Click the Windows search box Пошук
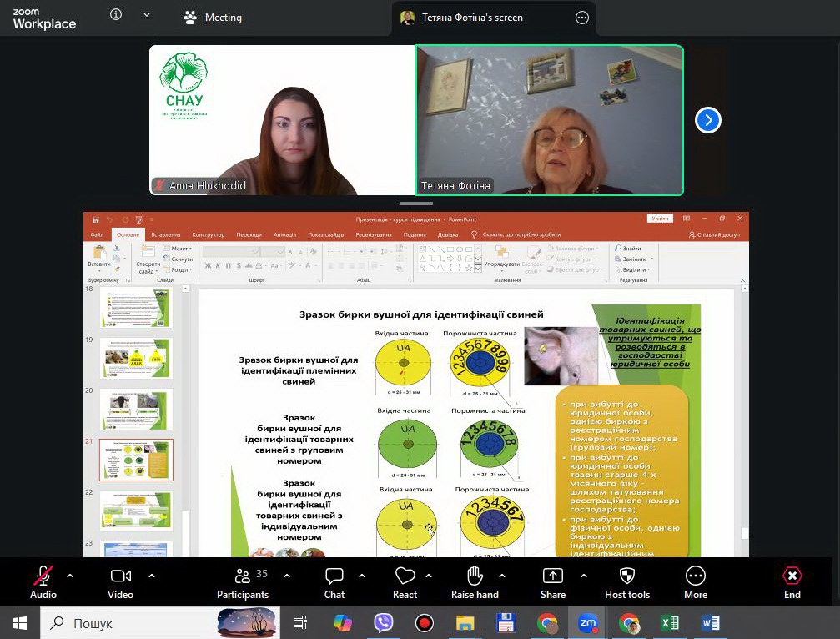This screenshot has width=840, height=639. click(125, 623)
